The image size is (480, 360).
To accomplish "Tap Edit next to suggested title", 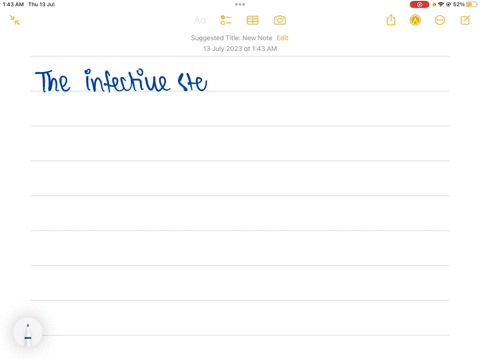I will 282,38.
